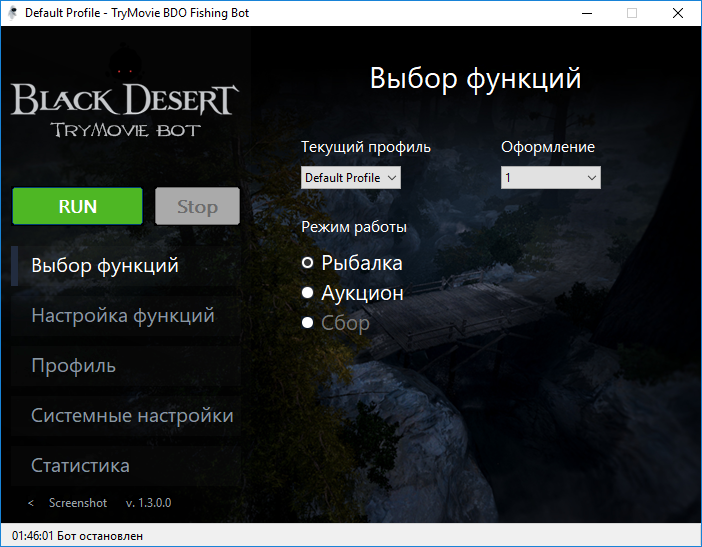Expand the Default Profile dropdown

point(351,178)
